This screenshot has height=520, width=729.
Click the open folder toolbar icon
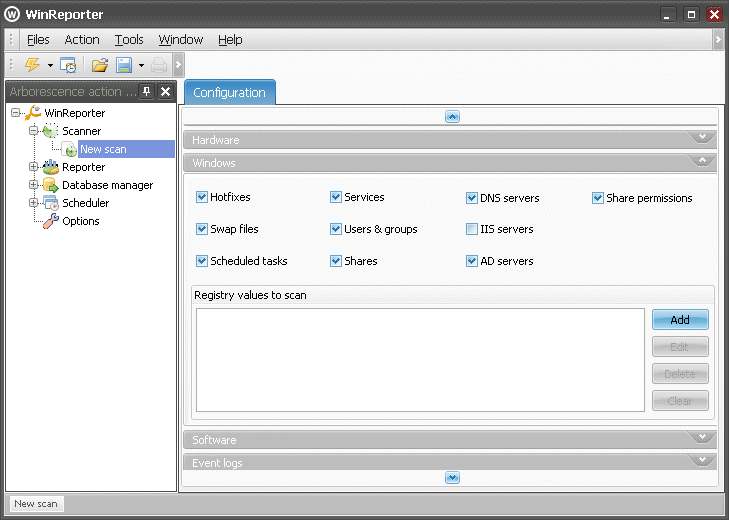pos(99,65)
